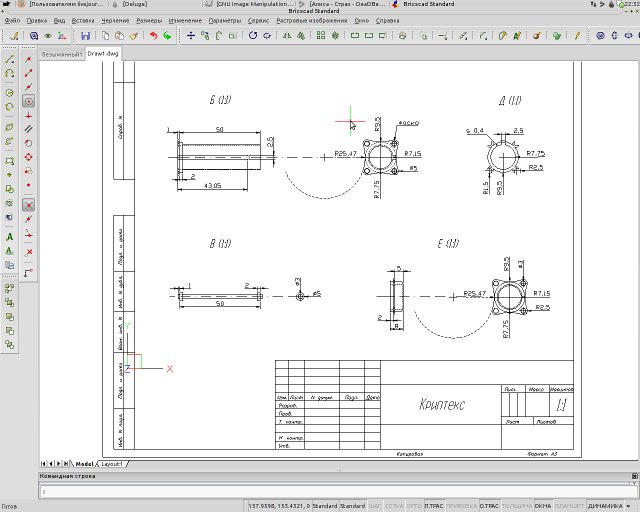Open the Правка menu
The width and height of the screenshot is (640, 512).
point(36,20)
